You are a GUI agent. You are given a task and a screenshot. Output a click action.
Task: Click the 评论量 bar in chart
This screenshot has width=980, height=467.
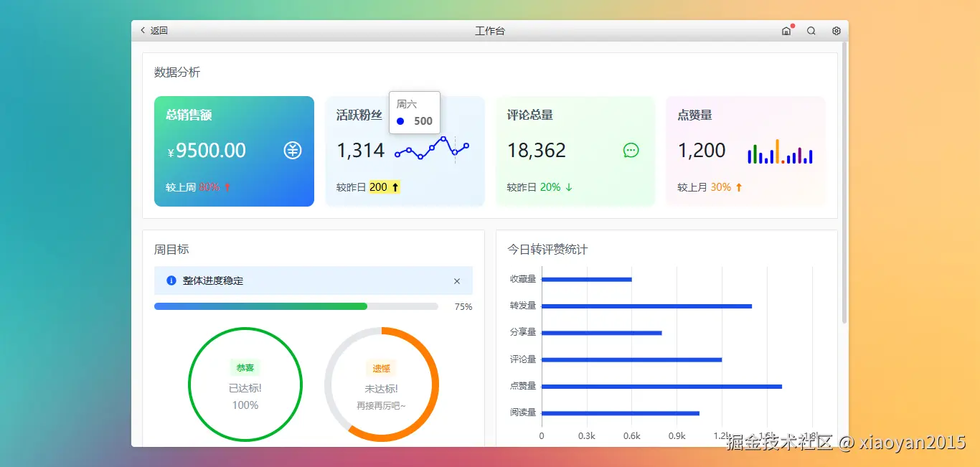pos(632,359)
